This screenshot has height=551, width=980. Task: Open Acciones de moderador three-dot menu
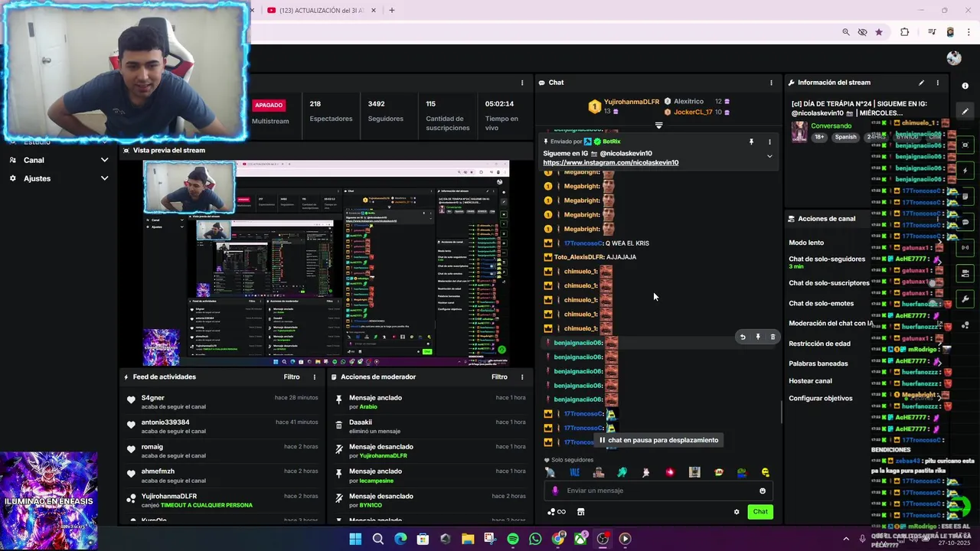[x=522, y=377]
